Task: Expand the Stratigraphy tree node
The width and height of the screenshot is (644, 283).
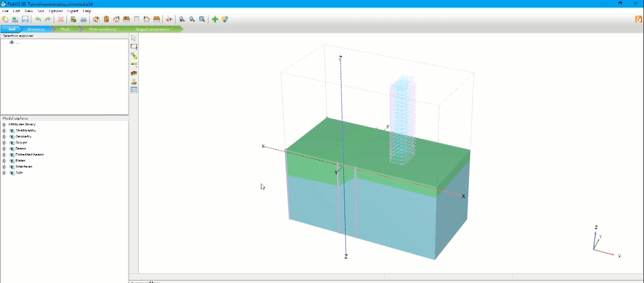Action: 4,131
